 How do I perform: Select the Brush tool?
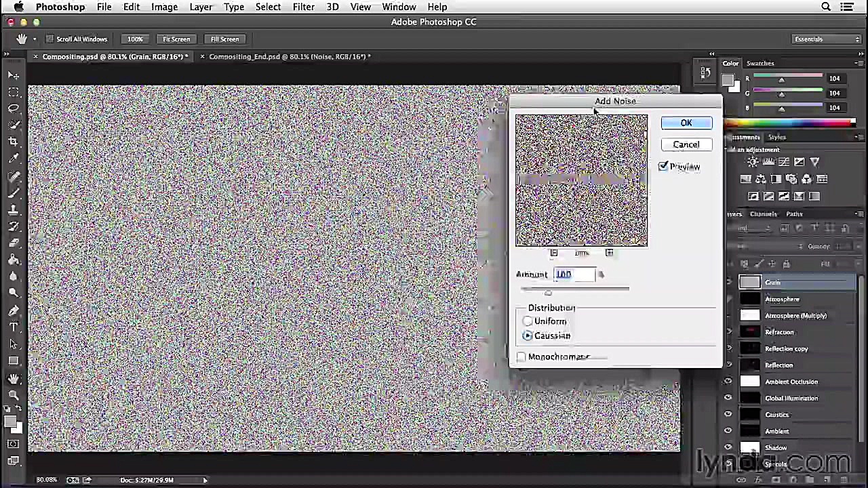click(x=14, y=192)
